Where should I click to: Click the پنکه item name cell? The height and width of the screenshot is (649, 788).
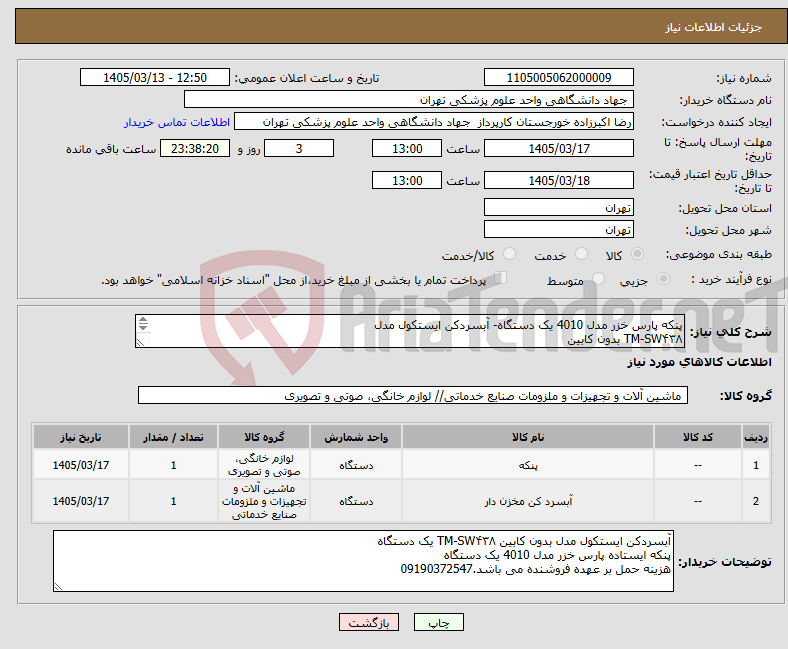coord(528,466)
